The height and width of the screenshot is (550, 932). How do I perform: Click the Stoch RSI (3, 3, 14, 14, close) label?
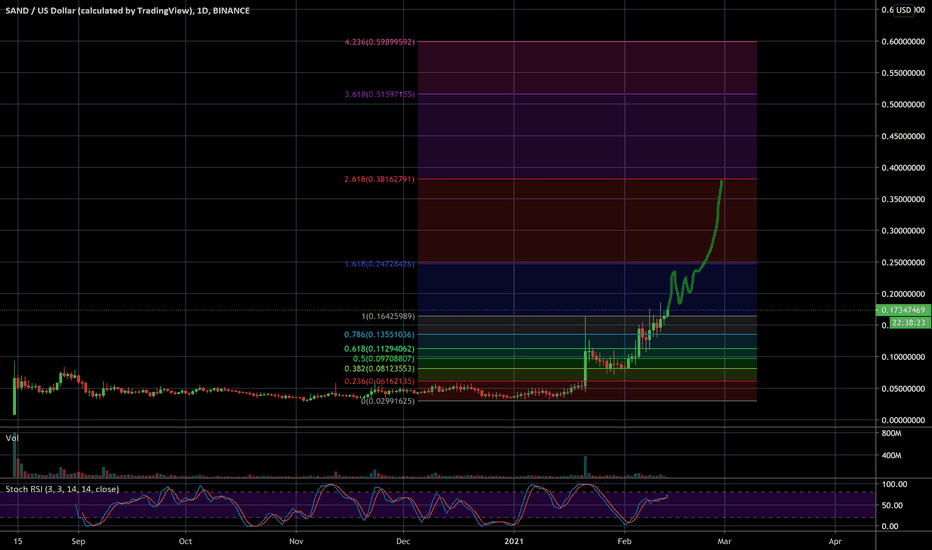tap(62, 489)
